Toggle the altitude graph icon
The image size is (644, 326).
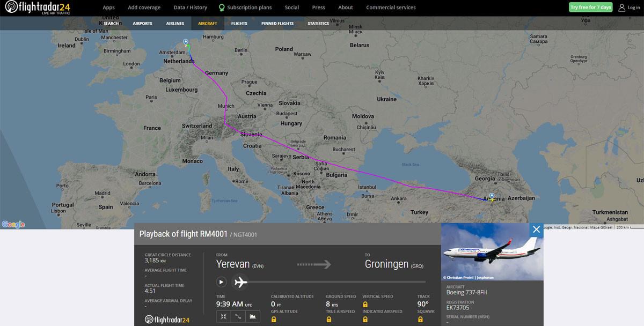coord(253,317)
